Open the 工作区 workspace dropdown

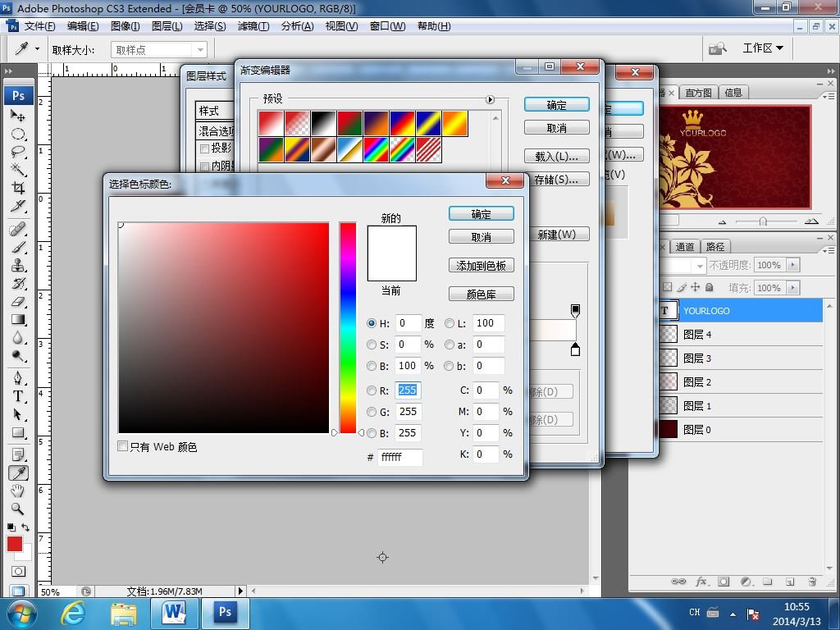pos(763,48)
